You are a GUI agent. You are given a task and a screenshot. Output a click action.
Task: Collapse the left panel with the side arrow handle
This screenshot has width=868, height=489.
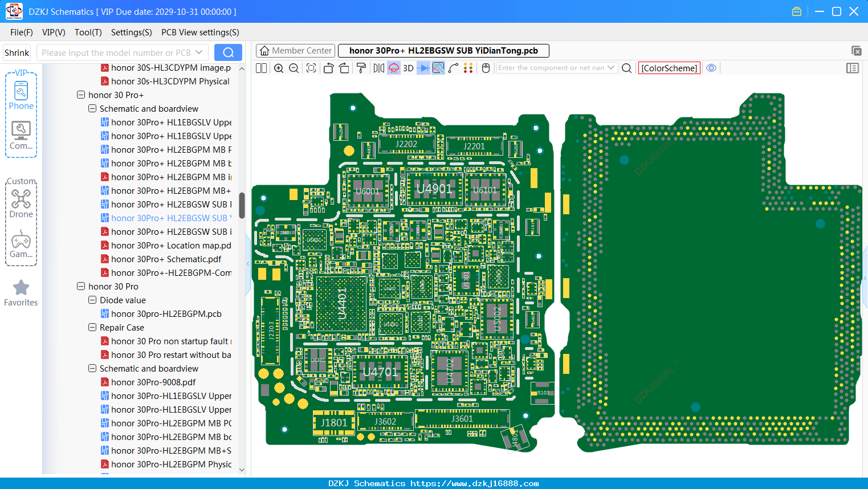[248, 264]
